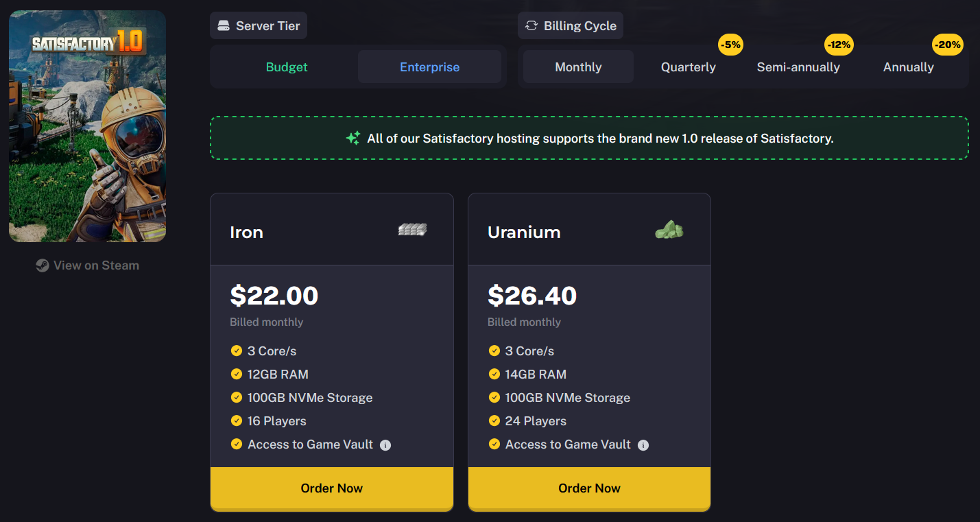Viewport: 980px width, 522px height.
Task: Click the iron ingots icon
Action: pos(413,230)
